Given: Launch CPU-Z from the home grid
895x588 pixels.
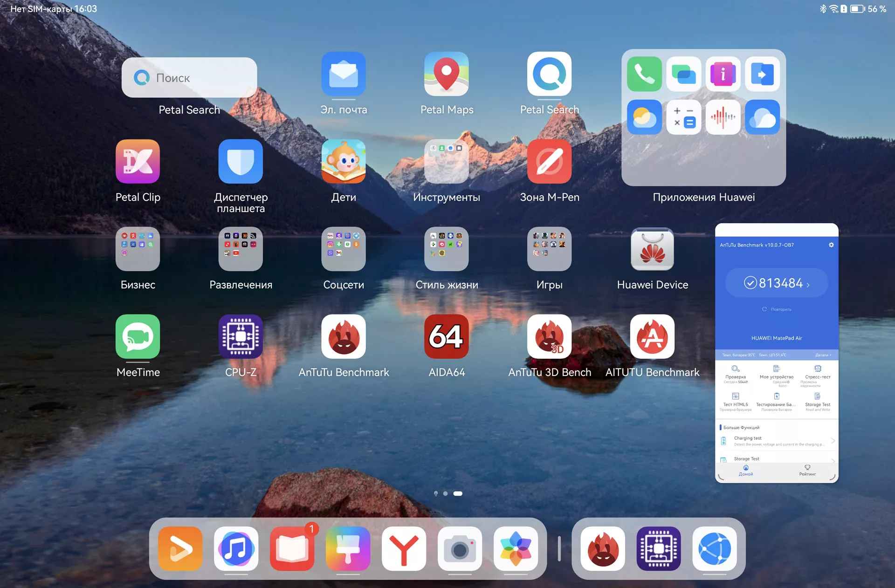Looking at the screenshot, I should point(241,336).
